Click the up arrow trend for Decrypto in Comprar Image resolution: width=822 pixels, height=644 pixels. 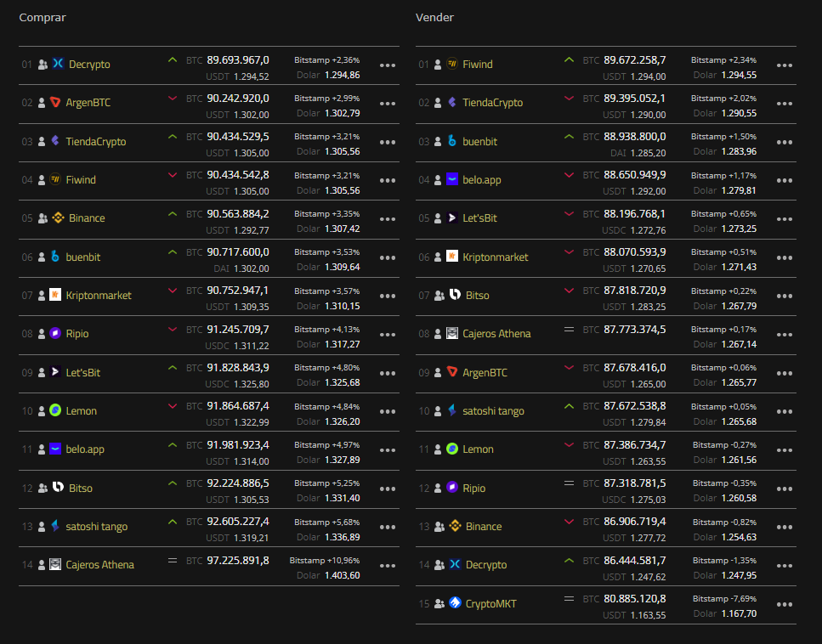(173, 59)
